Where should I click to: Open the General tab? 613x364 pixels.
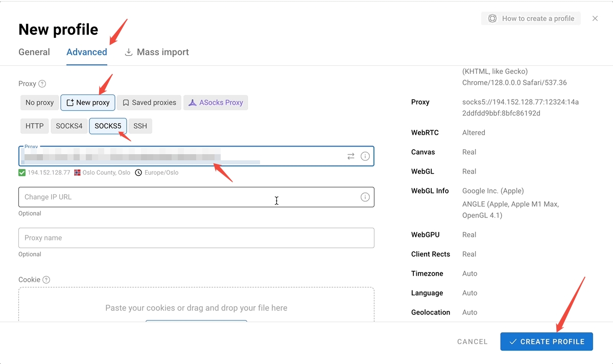coord(34,52)
